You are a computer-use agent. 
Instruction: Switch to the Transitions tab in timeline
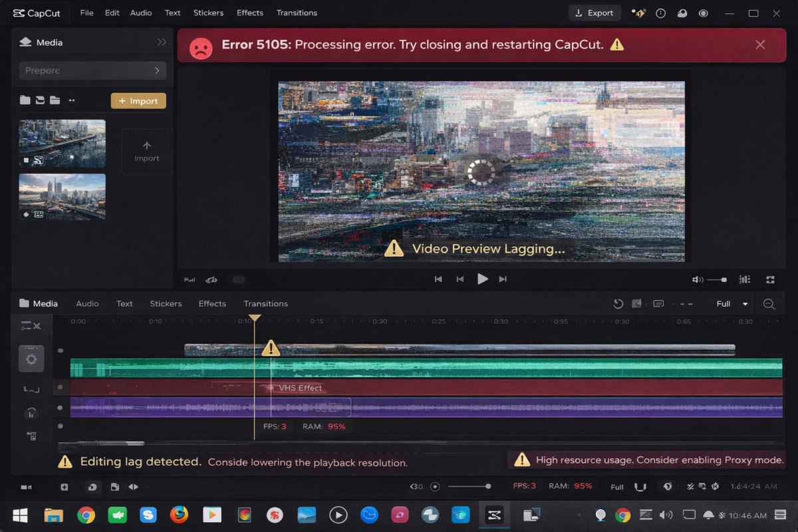point(265,304)
